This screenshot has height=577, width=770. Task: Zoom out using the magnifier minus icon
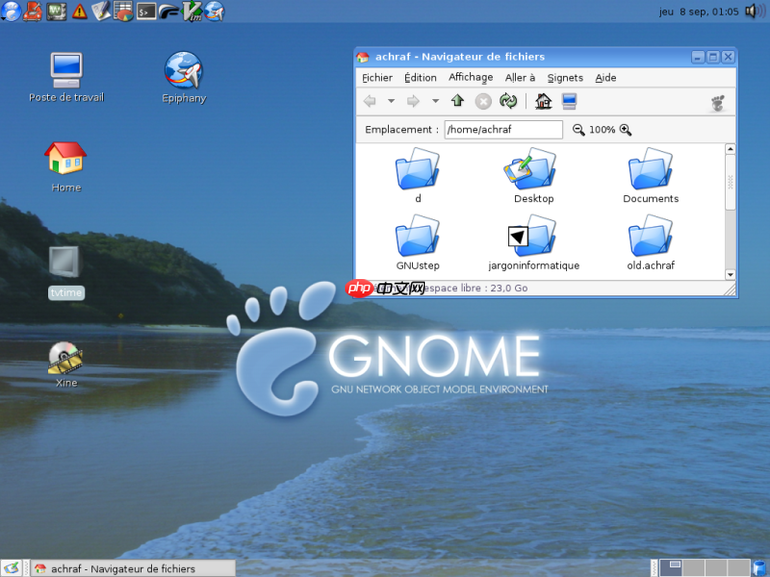tap(579, 130)
